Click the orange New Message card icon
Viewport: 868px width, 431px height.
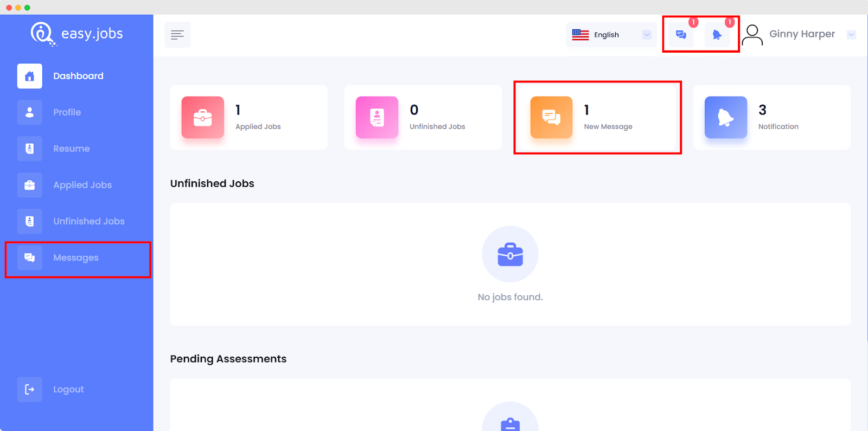[551, 117]
